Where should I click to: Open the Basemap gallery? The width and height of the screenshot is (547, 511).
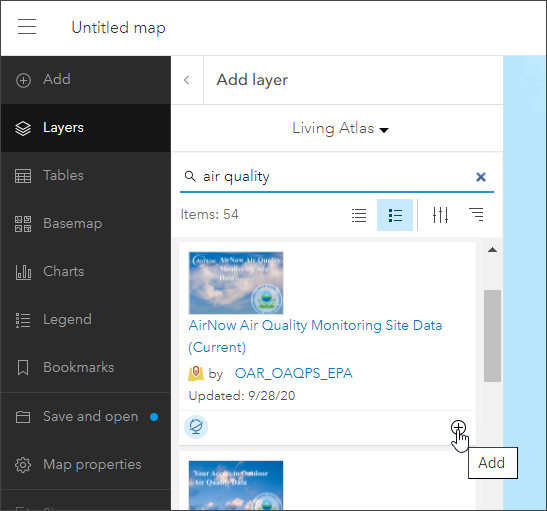click(85, 224)
